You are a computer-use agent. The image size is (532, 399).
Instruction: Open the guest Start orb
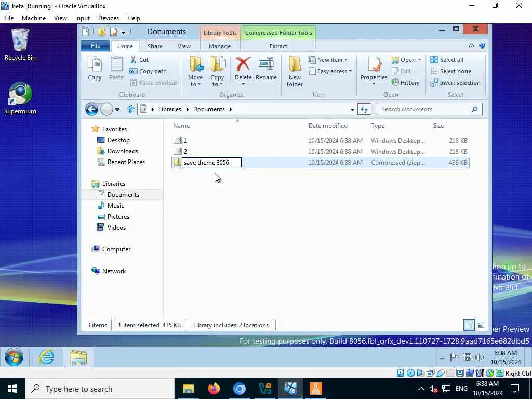pos(14,357)
